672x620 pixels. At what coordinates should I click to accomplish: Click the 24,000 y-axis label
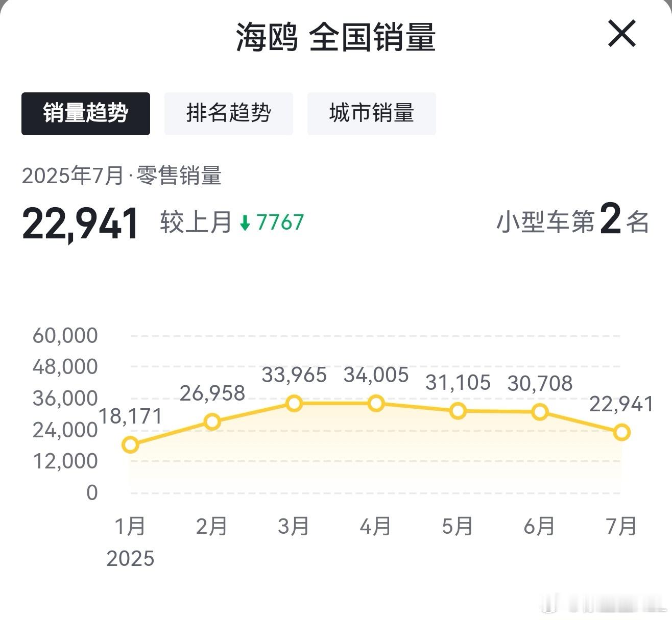point(65,430)
